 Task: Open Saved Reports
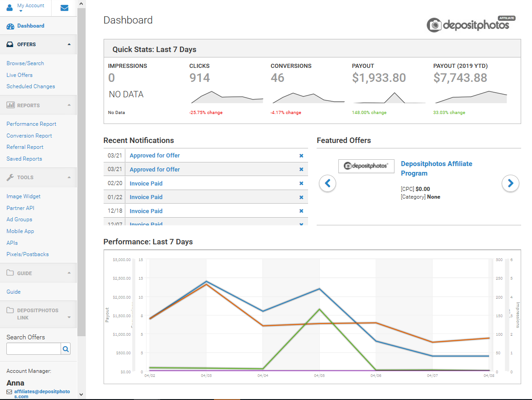24,159
